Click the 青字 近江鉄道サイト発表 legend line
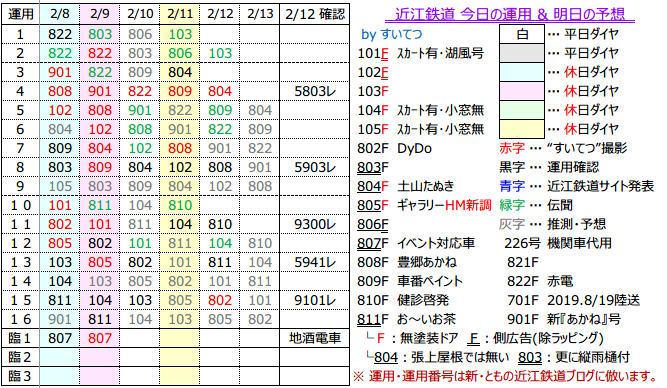The width and height of the screenshot is (667, 388). (576, 186)
